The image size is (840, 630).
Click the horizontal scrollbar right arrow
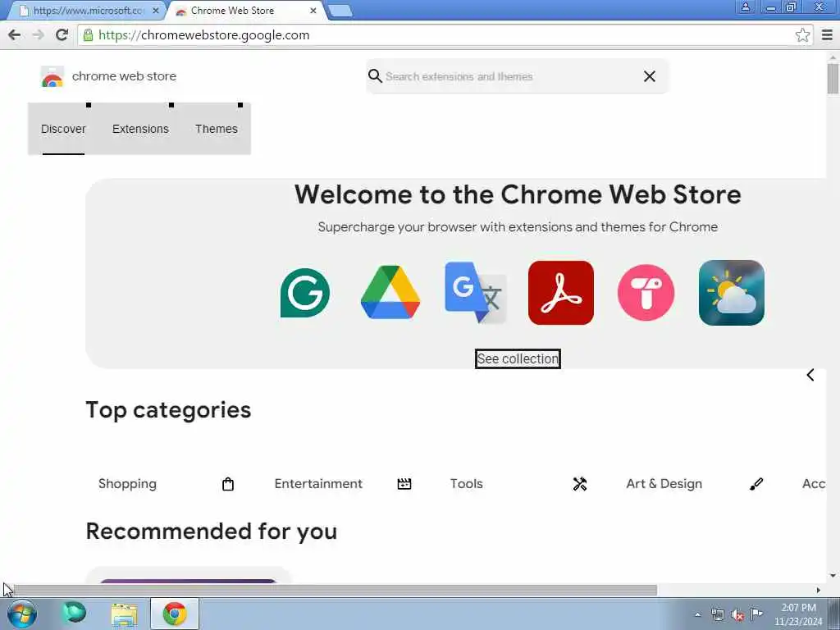point(818,591)
